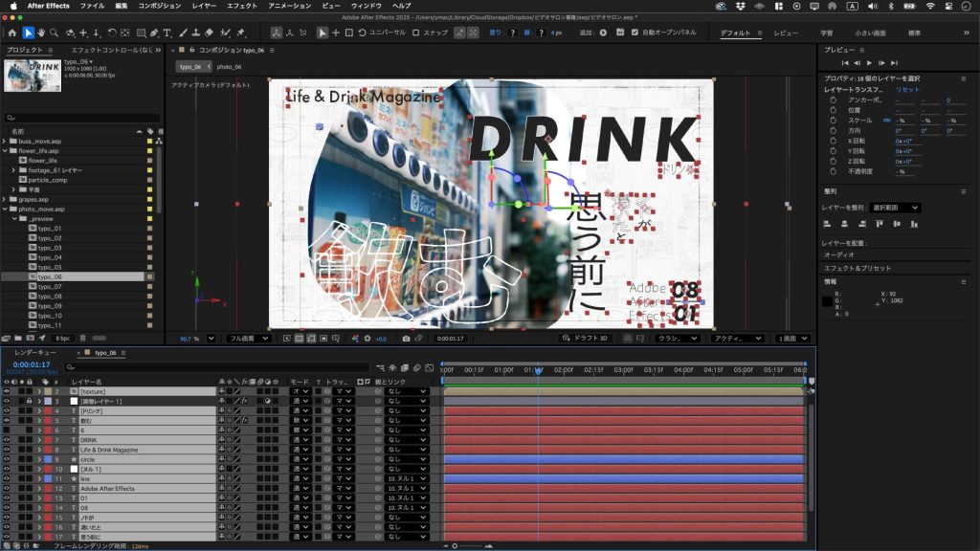The width and height of the screenshot is (980, 551).
Task: Select the Puppet Pin tool
Action: tap(238, 33)
